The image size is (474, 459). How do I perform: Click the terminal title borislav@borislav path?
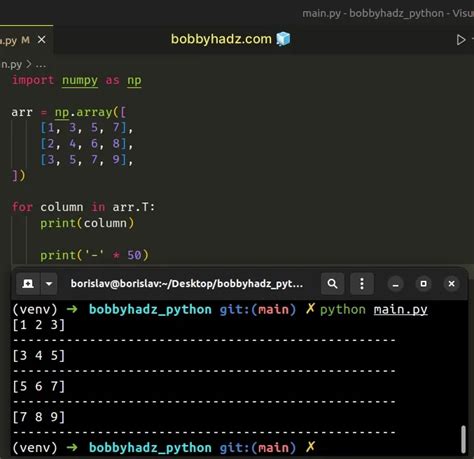click(x=187, y=284)
